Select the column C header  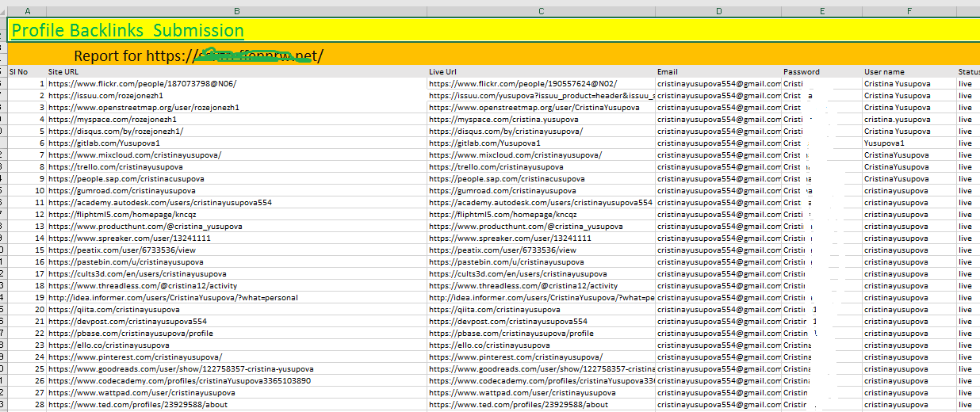[541, 11]
